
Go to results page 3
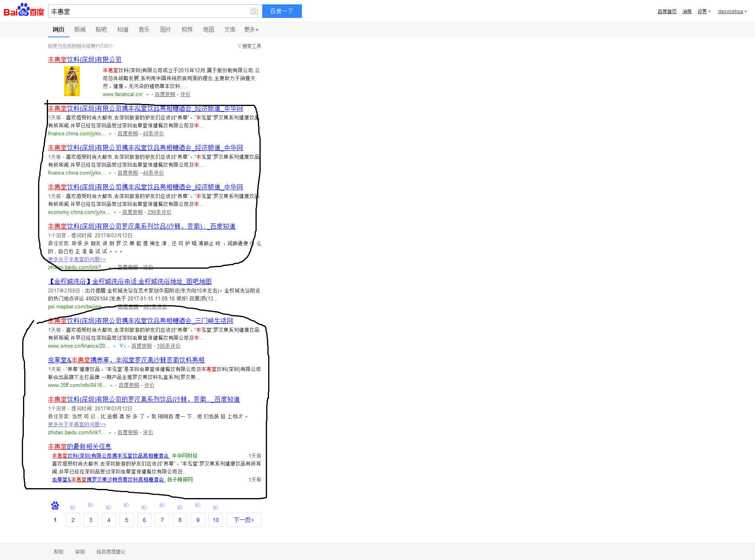pyautogui.click(x=91, y=520)
